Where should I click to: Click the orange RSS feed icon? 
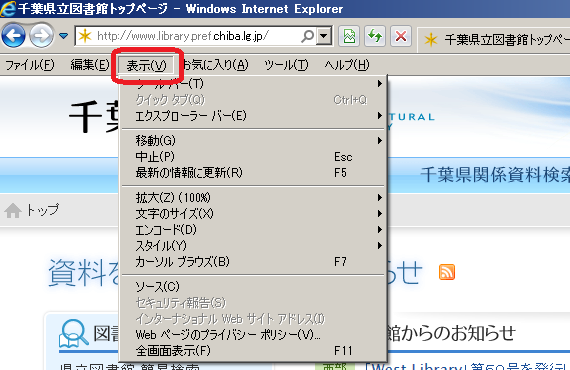coord(447,272)
